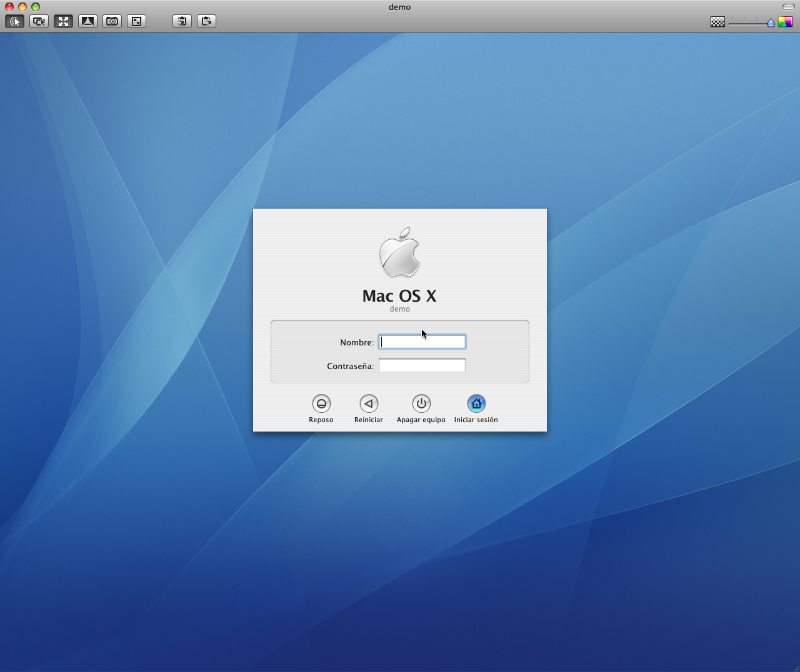The image size is (800, 672).
Task: Capture remote screen with the camera icon
Action: tap(112, 21)
